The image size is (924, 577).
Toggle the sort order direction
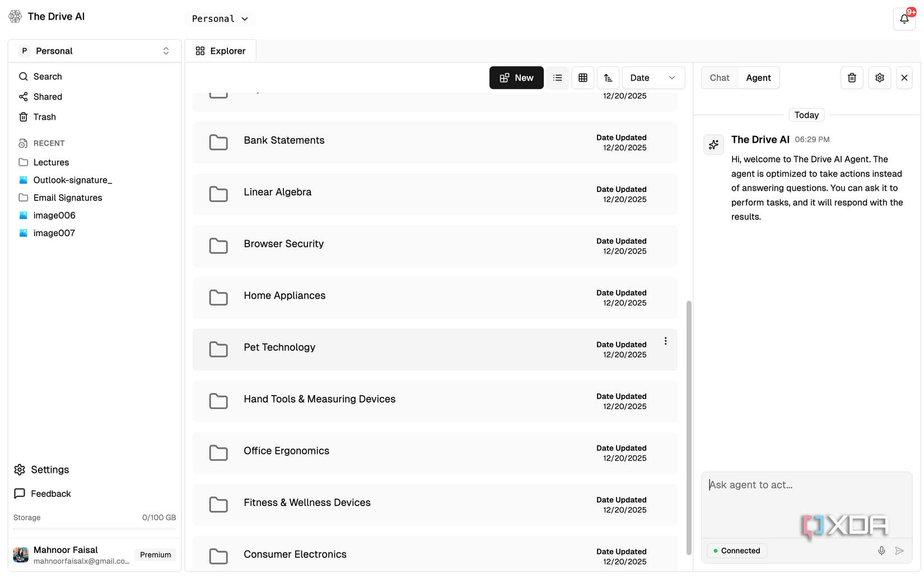pyautogui.click(x=608, y=78)
